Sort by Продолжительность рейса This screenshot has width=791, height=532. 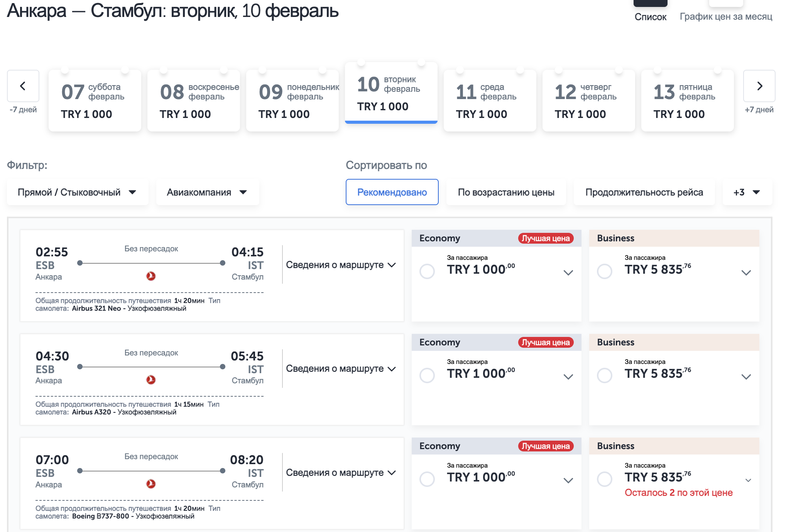pos(644,192)
